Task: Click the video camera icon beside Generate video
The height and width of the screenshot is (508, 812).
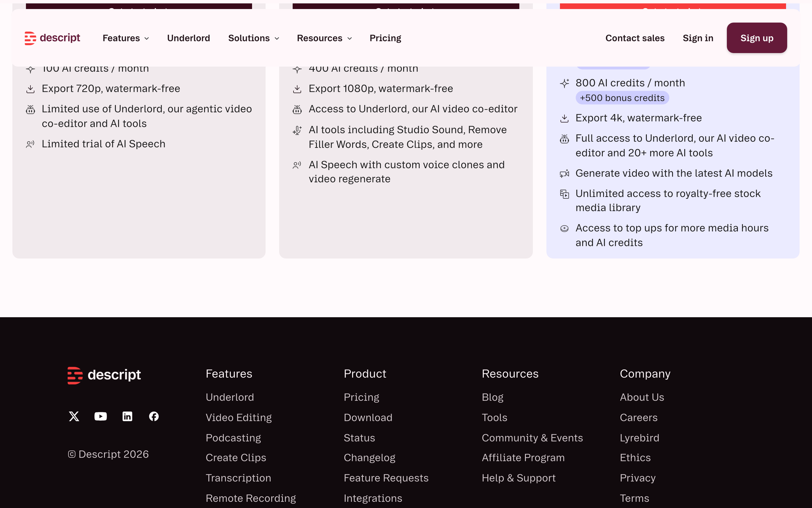Action: 564,173
